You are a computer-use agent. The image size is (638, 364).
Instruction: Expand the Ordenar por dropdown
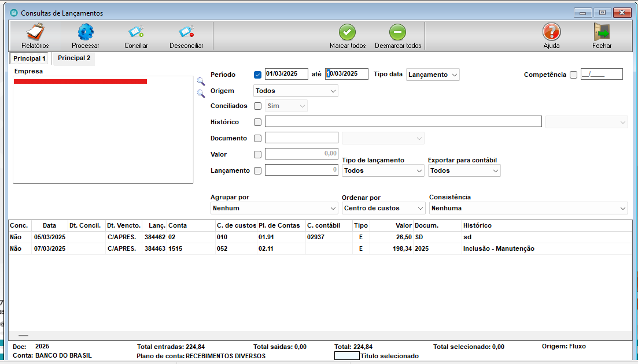point(383,208)
